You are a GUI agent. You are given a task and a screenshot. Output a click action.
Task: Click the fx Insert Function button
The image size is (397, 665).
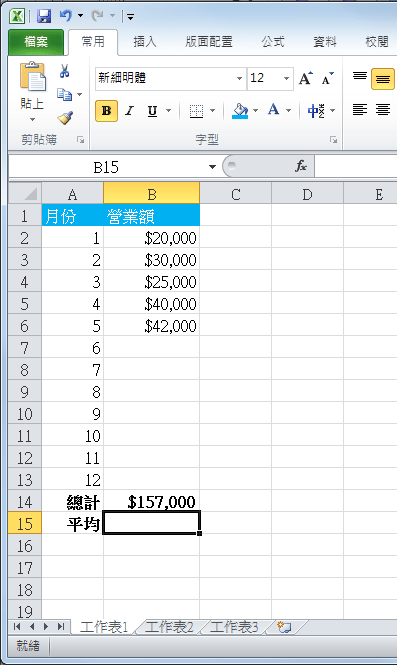click(x=301, y=166)
